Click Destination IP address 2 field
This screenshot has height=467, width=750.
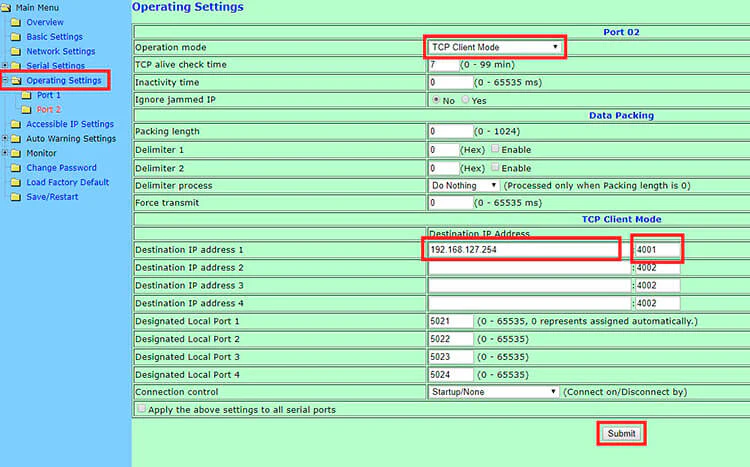point(530,267)
